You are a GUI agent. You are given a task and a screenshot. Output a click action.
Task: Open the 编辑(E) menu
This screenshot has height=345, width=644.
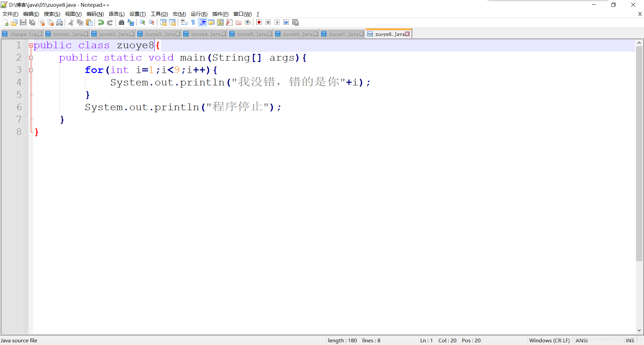[31, 14]
